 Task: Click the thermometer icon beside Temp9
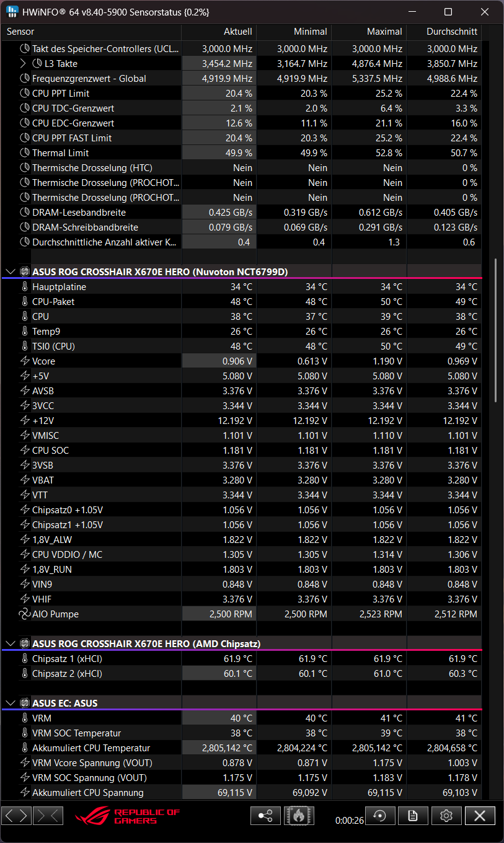click(x=25, y=332)
